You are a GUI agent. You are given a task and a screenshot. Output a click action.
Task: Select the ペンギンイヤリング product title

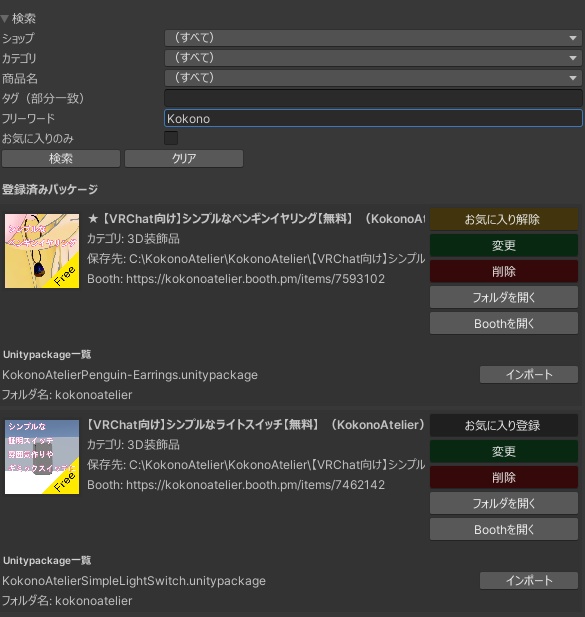pos(256,219)
